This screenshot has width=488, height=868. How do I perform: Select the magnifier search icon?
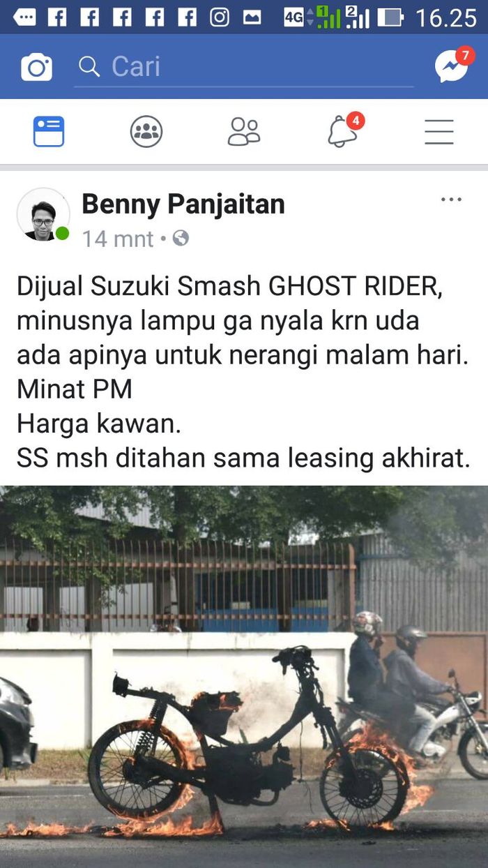pos(89,66)
